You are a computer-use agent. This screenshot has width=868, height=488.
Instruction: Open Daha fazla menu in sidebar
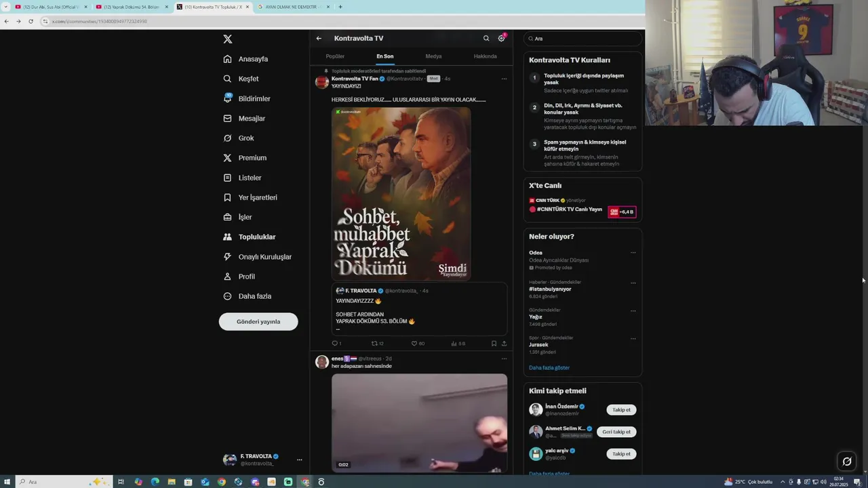tap(248, 296)
